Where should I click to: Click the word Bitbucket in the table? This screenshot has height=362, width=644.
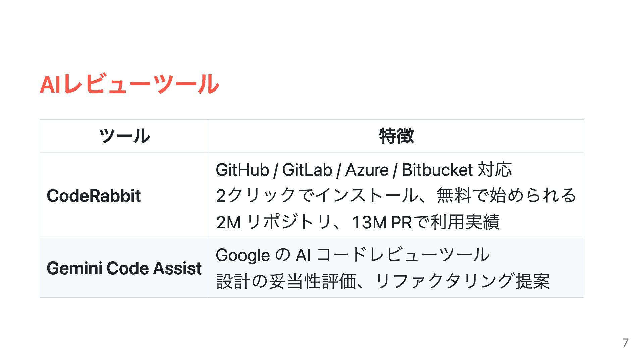437,170
